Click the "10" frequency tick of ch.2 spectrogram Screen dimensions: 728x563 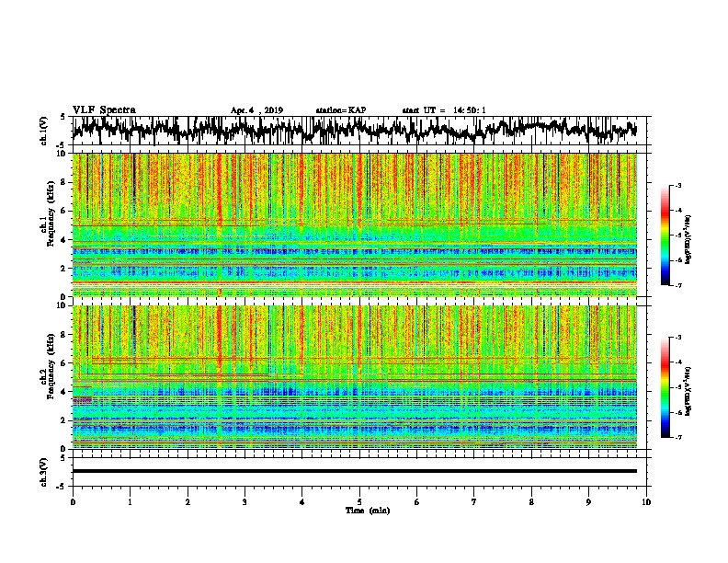point(63,305)
